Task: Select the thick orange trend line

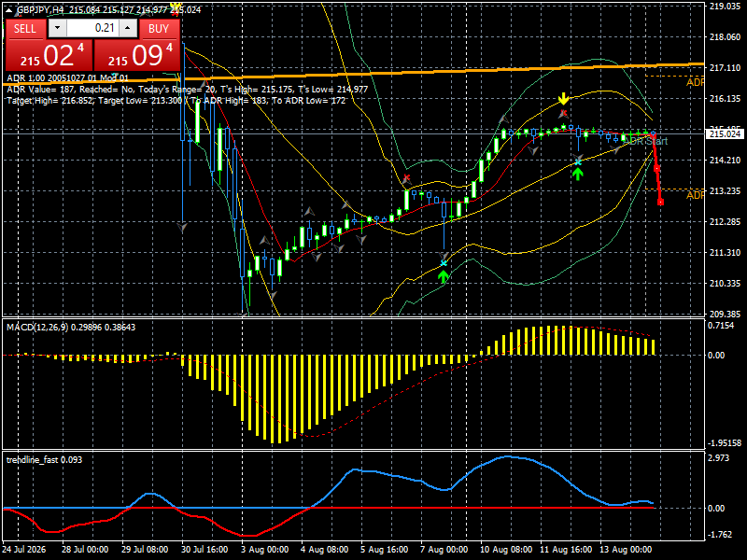Action: pos(353,74)
